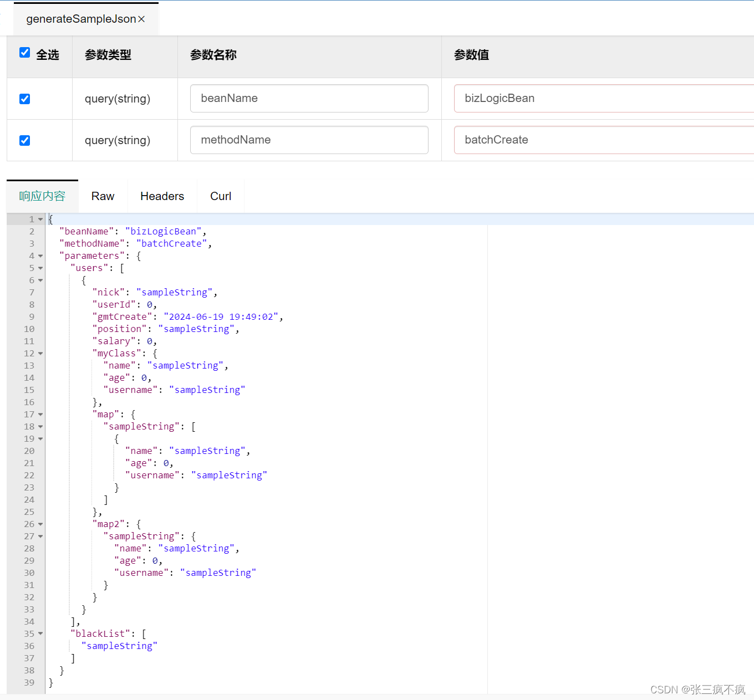Click the gmtCreate date value "2024-06-19 19:49:02"

coord(221,317)
